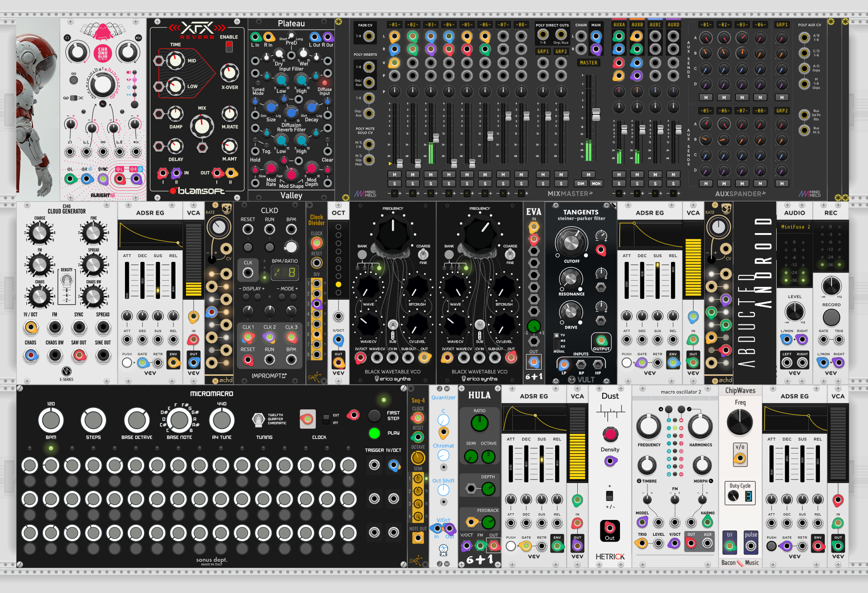Click the Tangents CUTOFF knob
868x593 pixels.
point(571,241)
